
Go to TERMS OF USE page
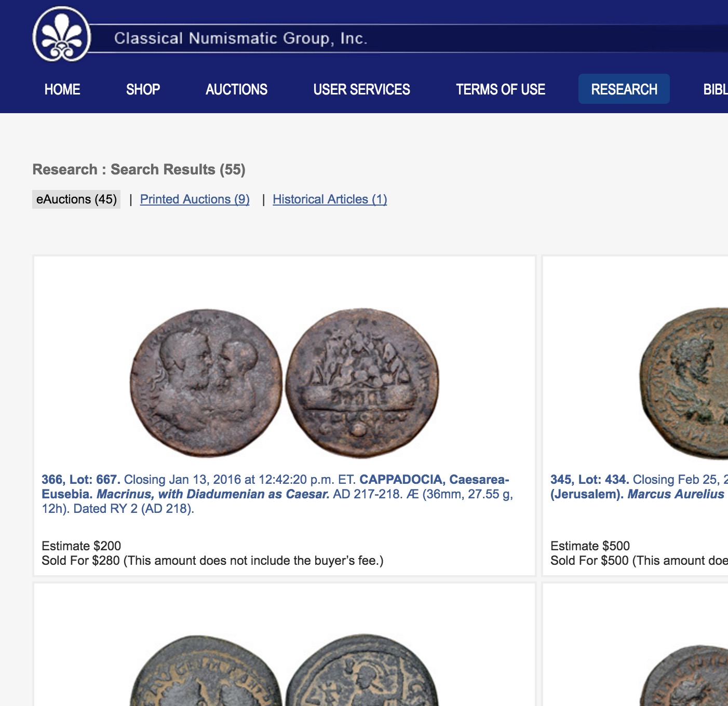(x=501, y=89)
